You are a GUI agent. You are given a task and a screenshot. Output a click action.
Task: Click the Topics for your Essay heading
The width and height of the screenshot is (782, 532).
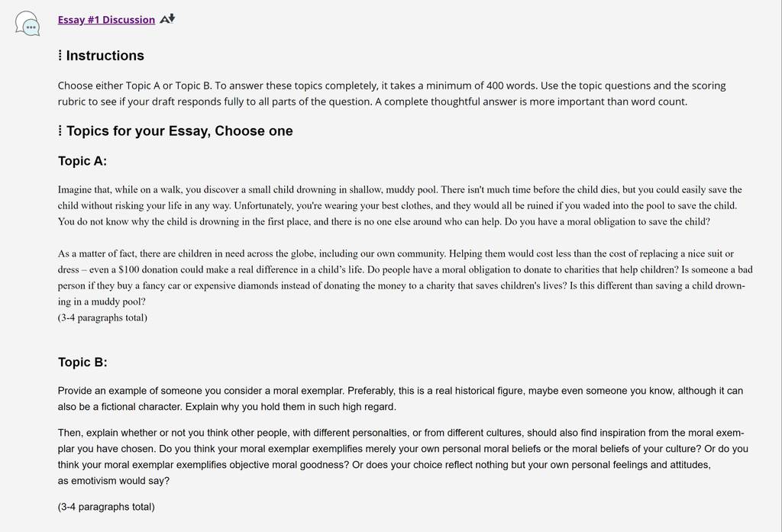pos(179,131)
